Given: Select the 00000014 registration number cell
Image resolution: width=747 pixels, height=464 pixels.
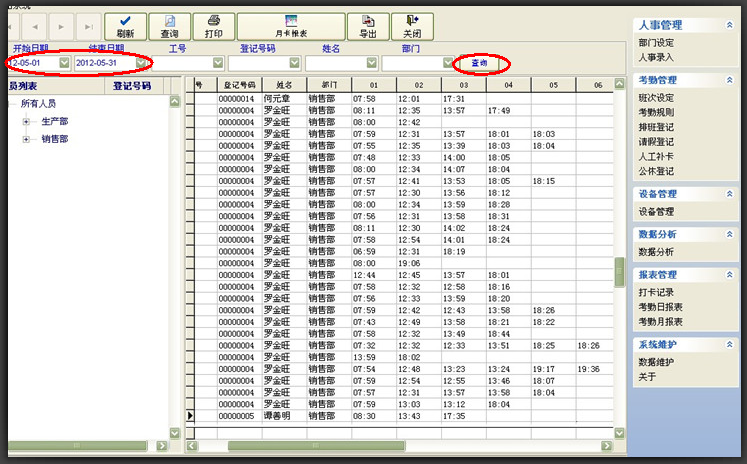Looking at the screenshot, I should tap(240, 99).
